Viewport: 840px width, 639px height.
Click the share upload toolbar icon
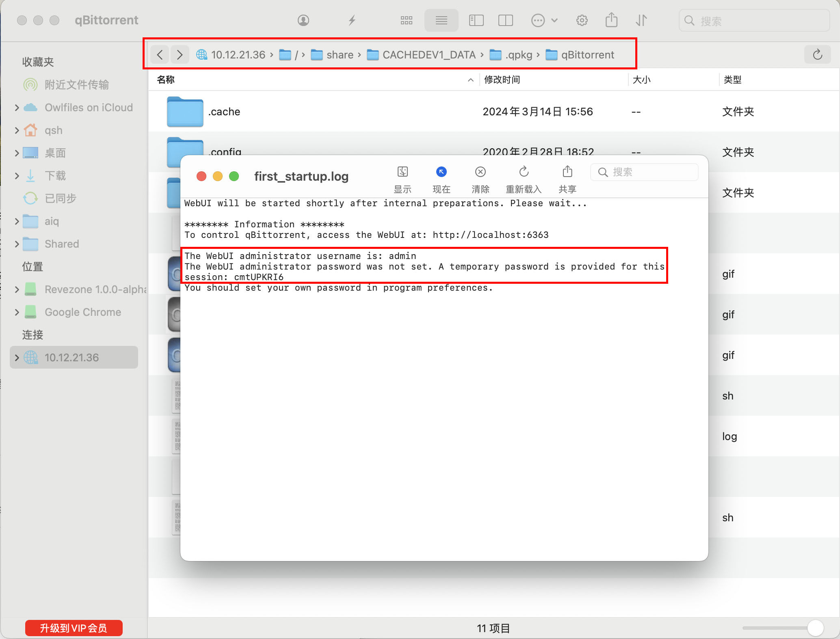[611, 19]
